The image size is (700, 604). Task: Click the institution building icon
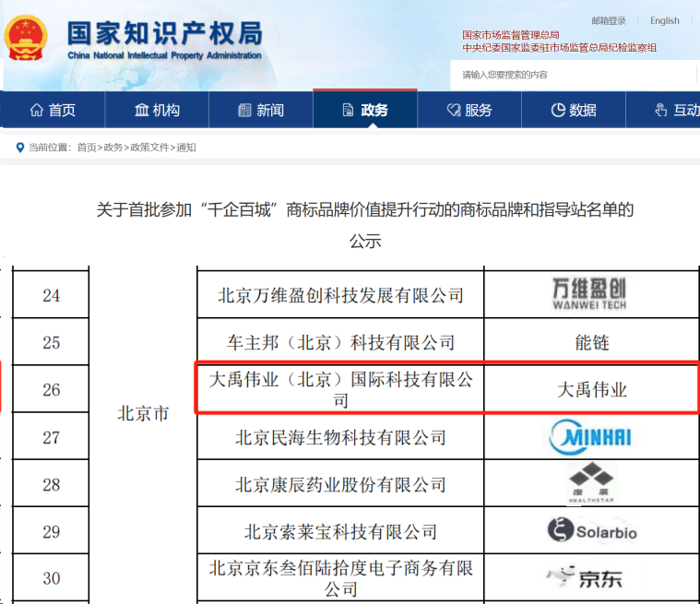click(141, 110)
